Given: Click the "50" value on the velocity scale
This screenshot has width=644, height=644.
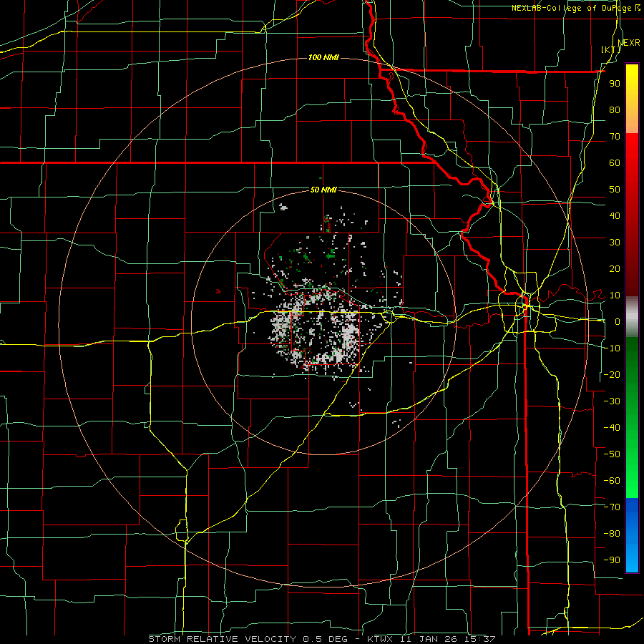Looking at the screenshot, I should pyautogui.click(x=615, y=190).
